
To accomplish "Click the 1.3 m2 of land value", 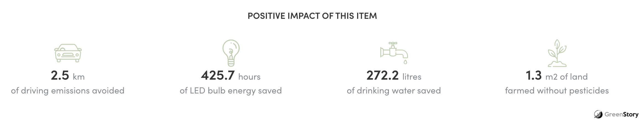I will coord(557,75).
